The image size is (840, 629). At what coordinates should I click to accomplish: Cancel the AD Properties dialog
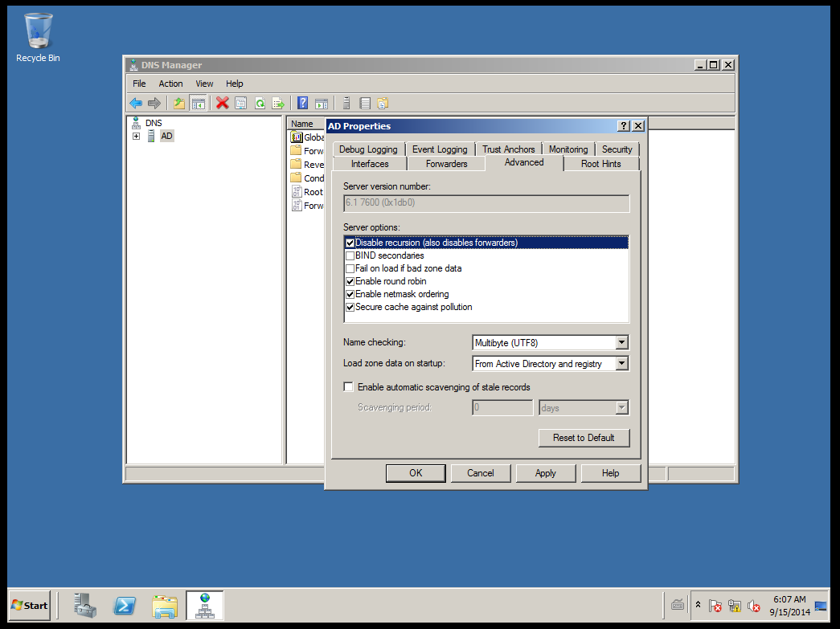481,473
